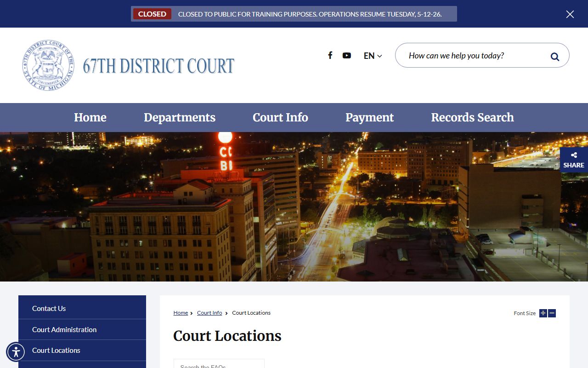
Task: Click the Court Locations breadcrumb text
Action: 251,313
